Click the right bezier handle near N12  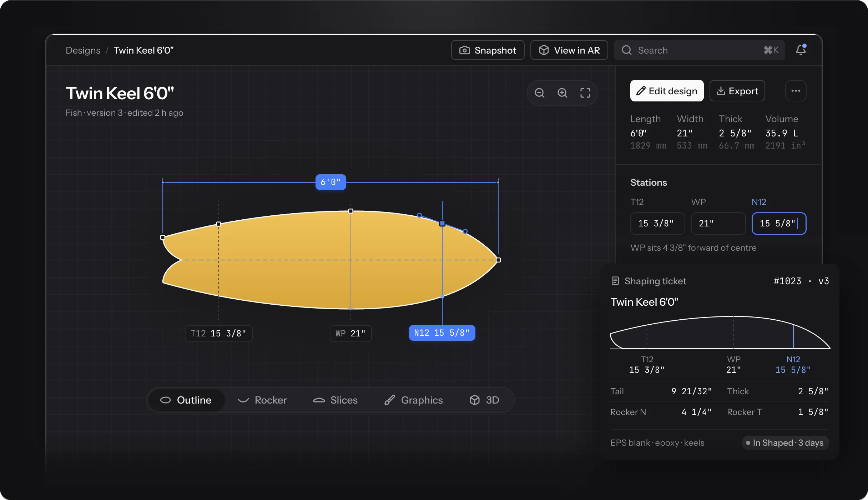tap(465, 231)
